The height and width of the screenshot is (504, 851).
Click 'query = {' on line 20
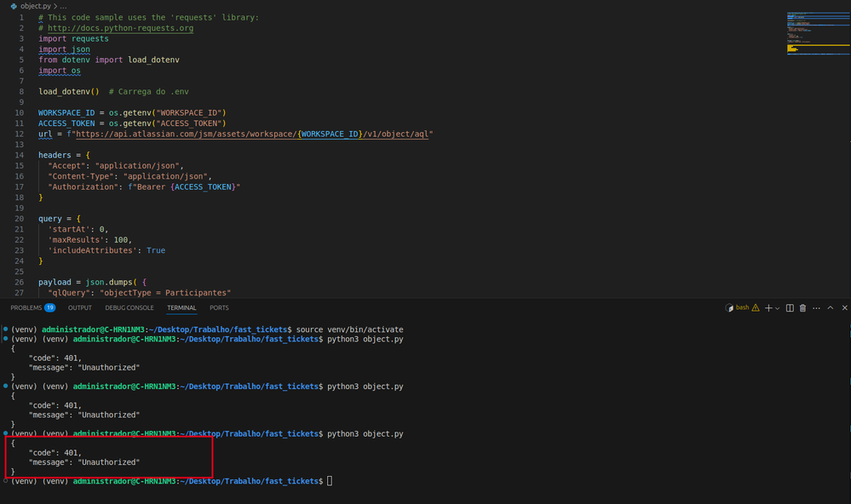pyautogui.click(x=59, y=219)
